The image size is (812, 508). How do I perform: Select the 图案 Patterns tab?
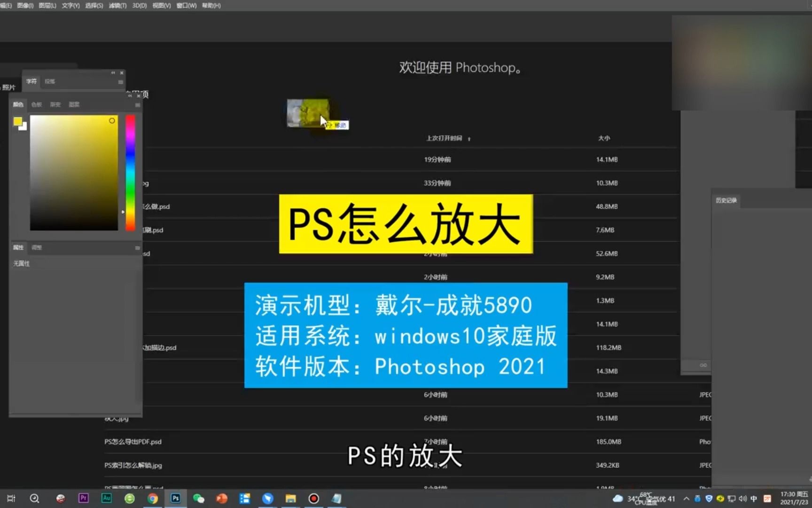coord(74,104)
